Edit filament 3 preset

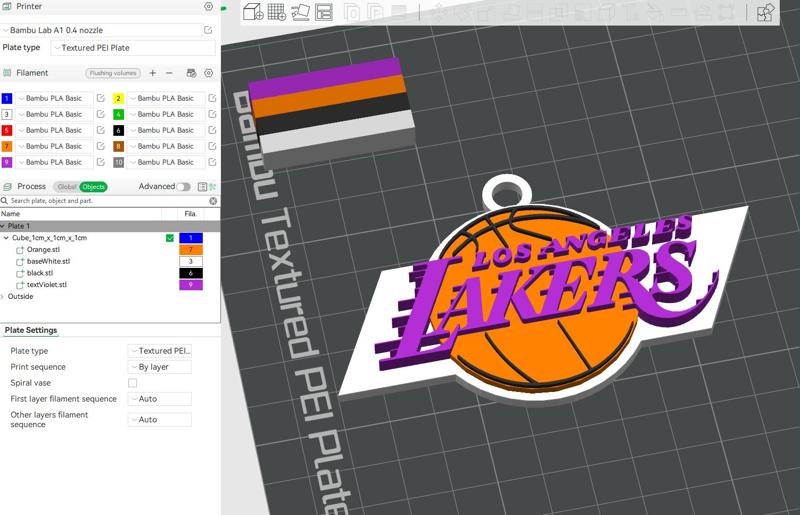[101, 114]
